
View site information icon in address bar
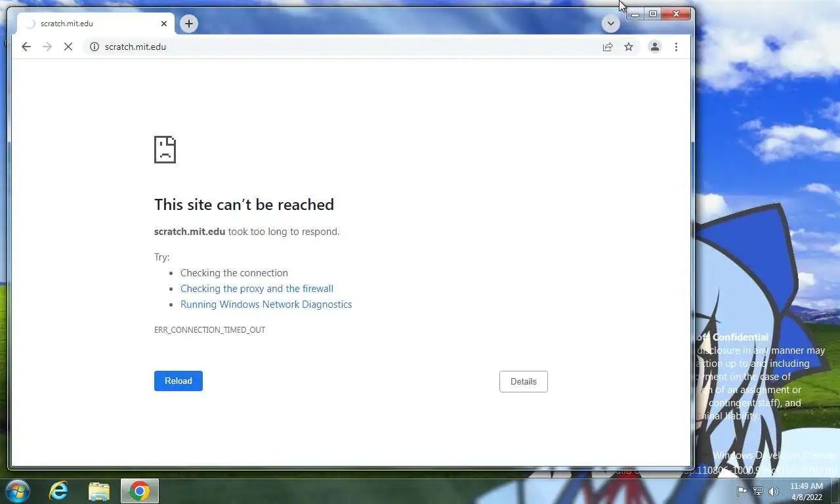click(94, 47)
